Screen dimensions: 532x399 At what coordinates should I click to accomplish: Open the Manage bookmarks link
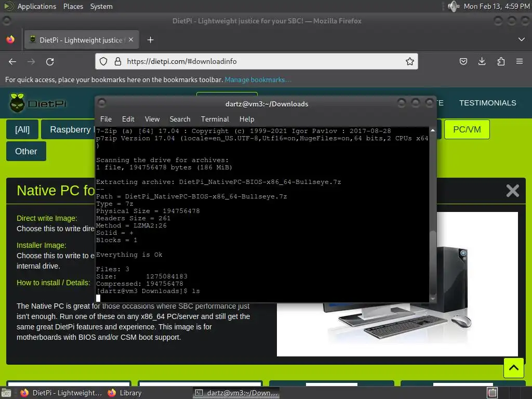[258, 79]
